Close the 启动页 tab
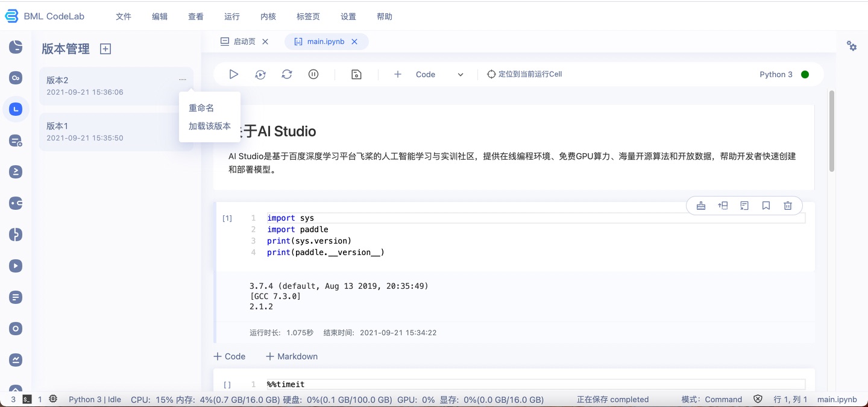 click(x=265, y=42)
